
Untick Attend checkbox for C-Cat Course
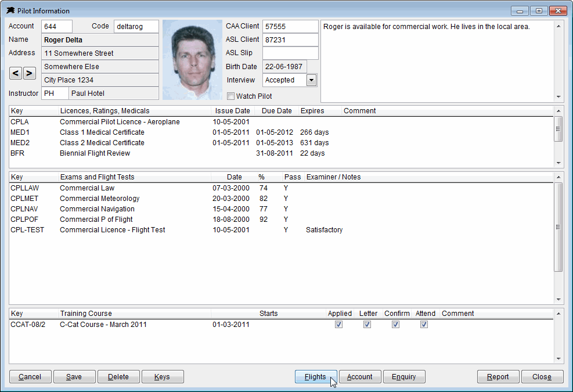click(424, 325)
